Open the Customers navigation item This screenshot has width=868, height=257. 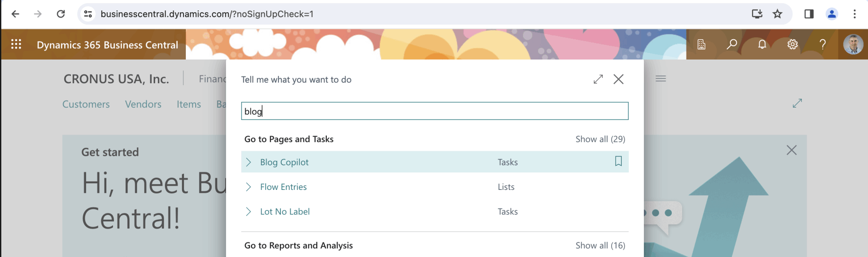click(86, 104)
